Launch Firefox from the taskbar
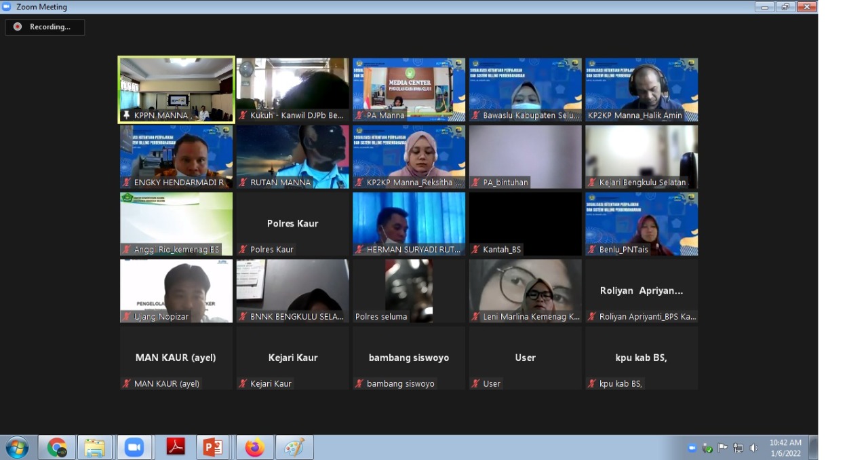The width and height of the screenshot is (868, 460). [255, 448]
